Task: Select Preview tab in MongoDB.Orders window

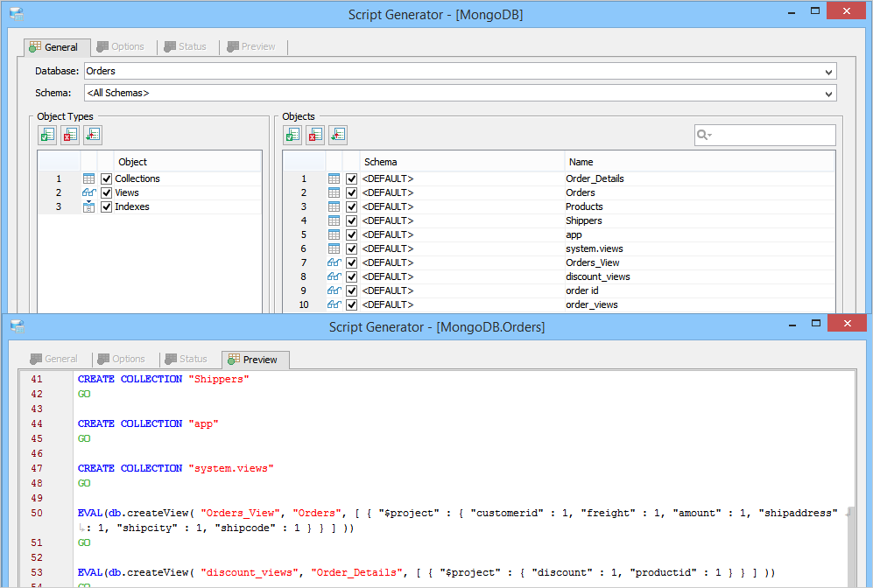Action: coord(254,360)
